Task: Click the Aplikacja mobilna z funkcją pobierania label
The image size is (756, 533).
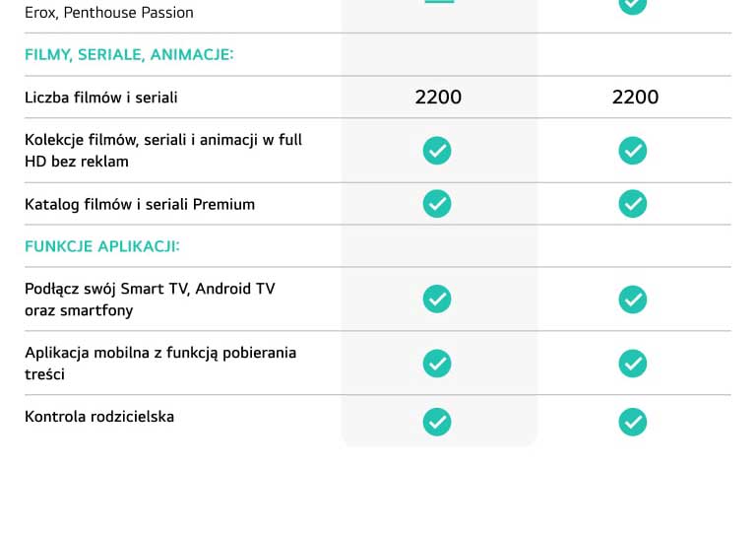Action: pos(160,364)
